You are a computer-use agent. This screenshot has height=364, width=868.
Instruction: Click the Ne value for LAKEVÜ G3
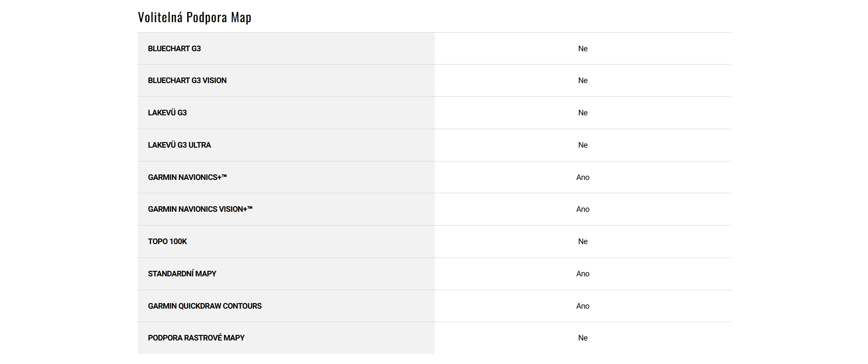tap(583, 113)
